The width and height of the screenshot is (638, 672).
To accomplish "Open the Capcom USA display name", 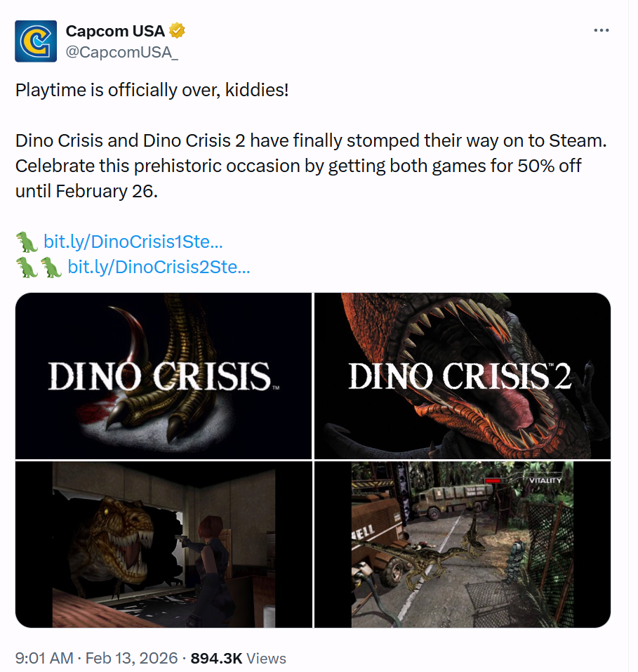I will [x=115, y=31].
